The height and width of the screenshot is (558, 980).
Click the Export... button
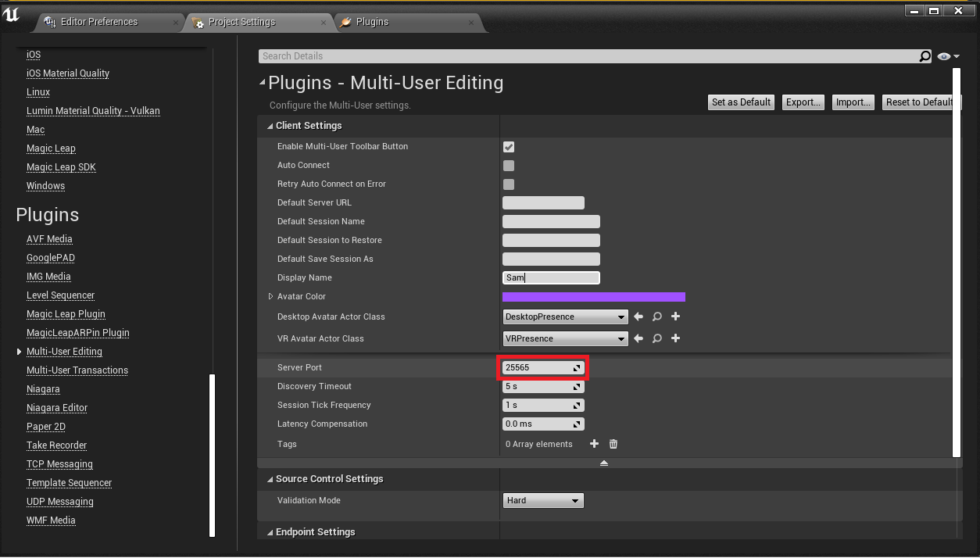coord(803,102)
